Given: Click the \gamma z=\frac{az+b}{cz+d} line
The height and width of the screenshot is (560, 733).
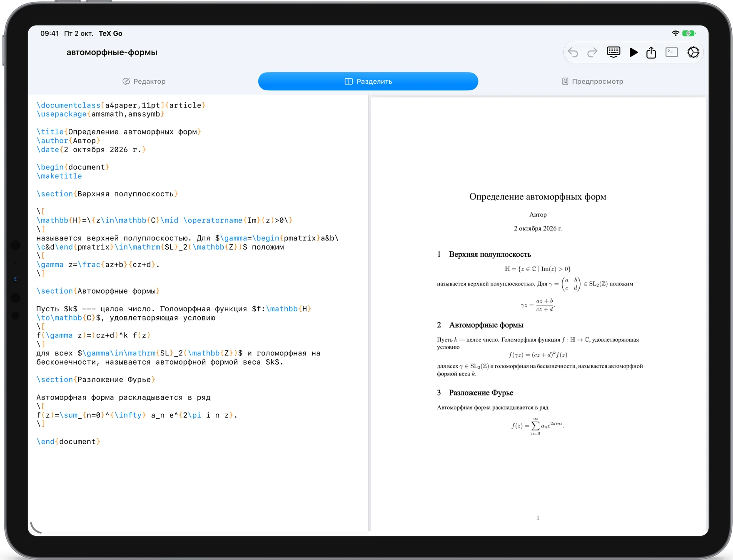Looking at the screenshot, I should coord(98,265).
